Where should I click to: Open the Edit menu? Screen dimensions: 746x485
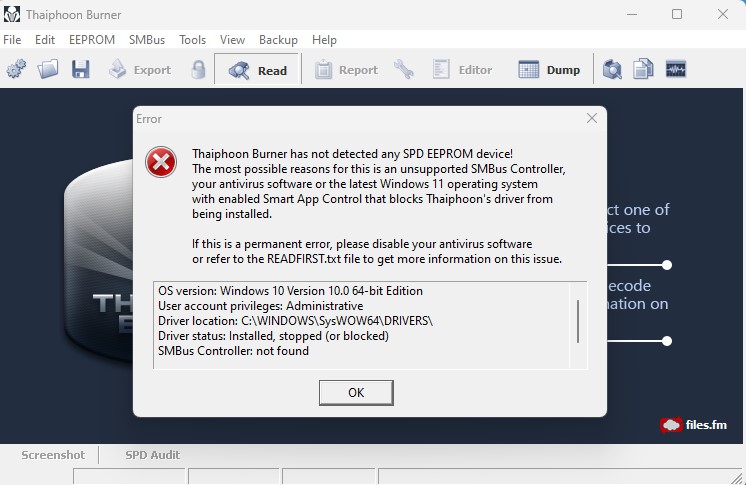tap(45, 40)
